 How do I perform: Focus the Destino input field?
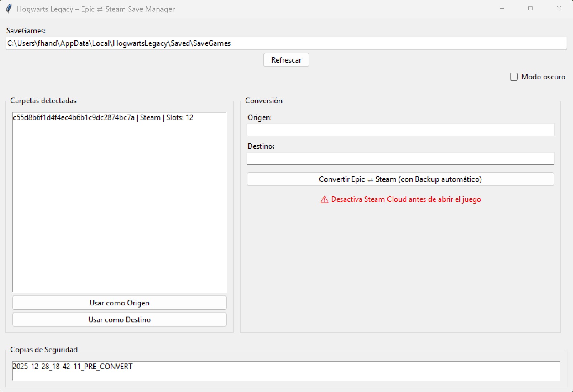click(x=400, y=158)
